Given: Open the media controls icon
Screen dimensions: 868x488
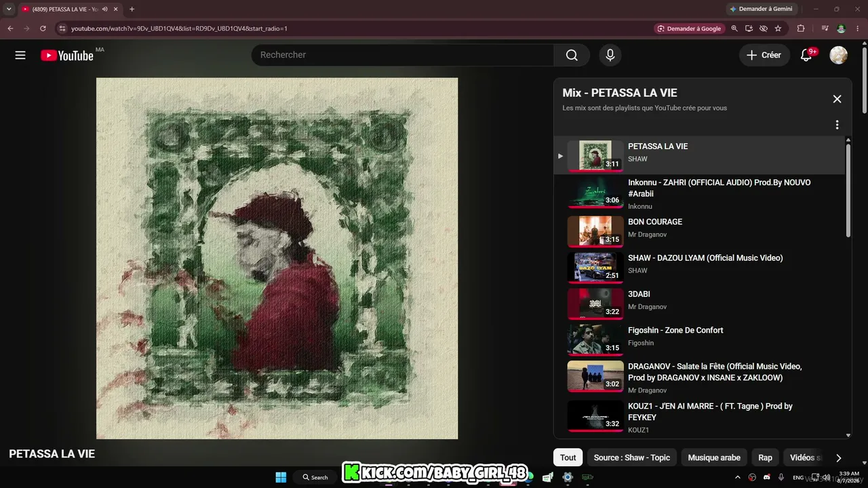Looking at the screenshot, I should pyautogui.click(x=825, y=28).
